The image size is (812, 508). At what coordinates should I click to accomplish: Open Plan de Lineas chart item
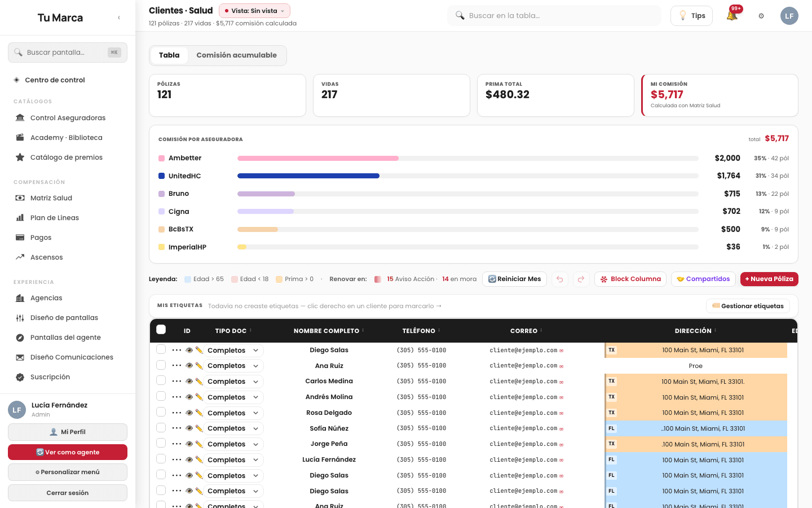(x=68, y=218)
